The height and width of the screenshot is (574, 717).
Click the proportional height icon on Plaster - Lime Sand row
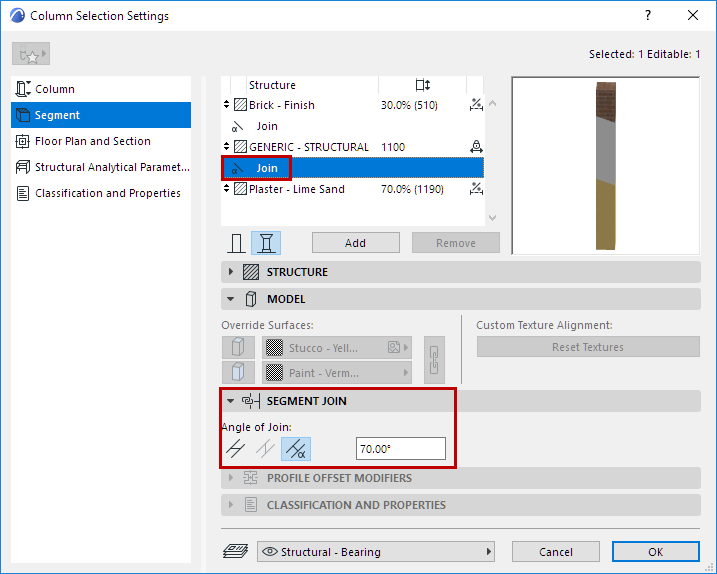tap(476, 189)
